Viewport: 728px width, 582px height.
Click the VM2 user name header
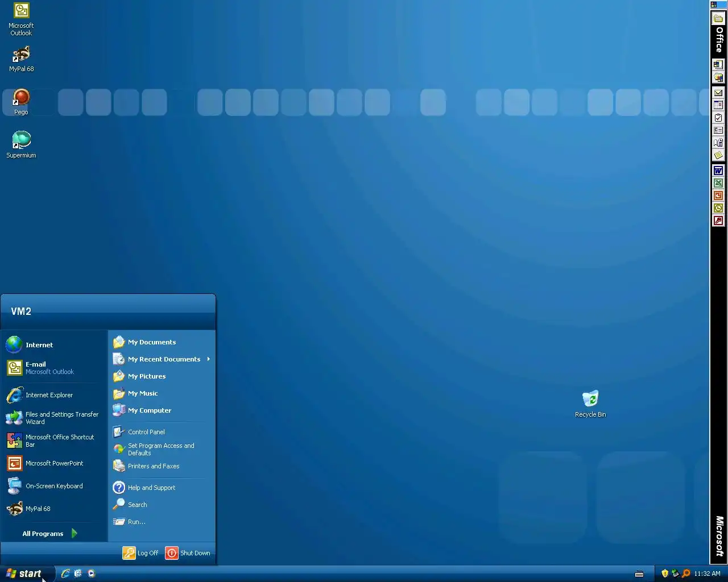coord(21,311)
